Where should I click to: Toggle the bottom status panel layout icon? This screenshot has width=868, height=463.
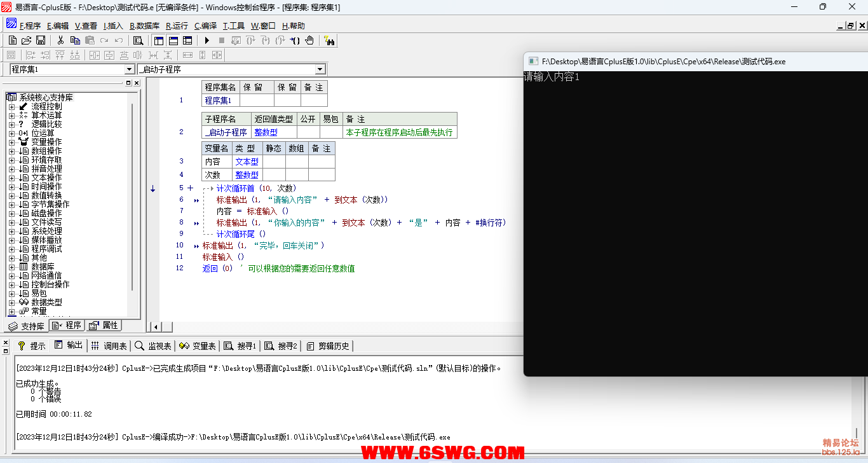point(173,40)
